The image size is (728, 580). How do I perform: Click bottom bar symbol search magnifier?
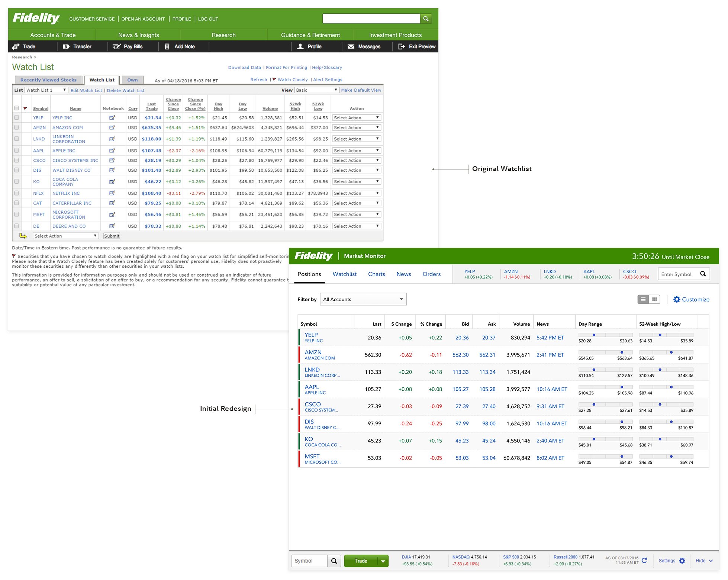(x=334, y=561)
